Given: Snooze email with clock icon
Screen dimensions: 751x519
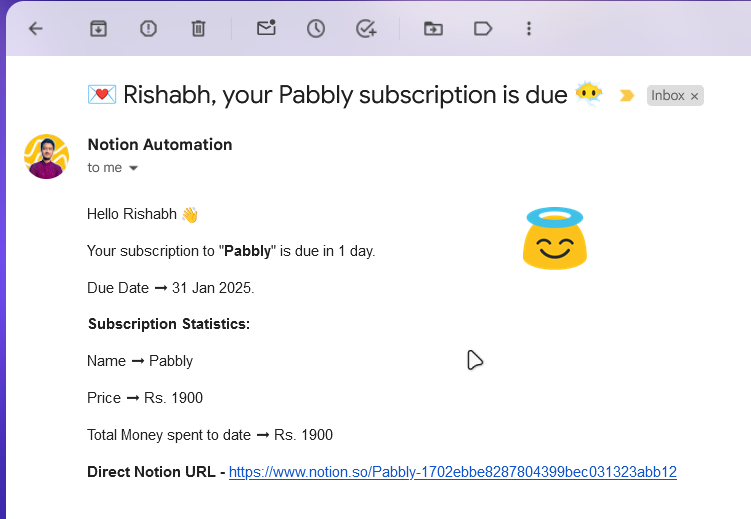Looking at the screenshot, I should click(316, 29).
